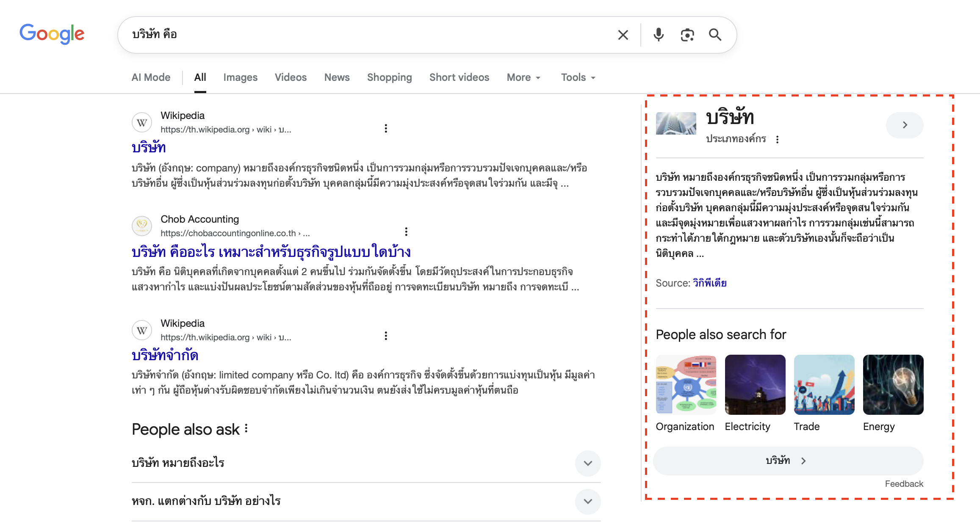This screenshot has height=524, width=980.
Task: Click the Electricity thumbnail under People also search for
Action: coord(755,385)
